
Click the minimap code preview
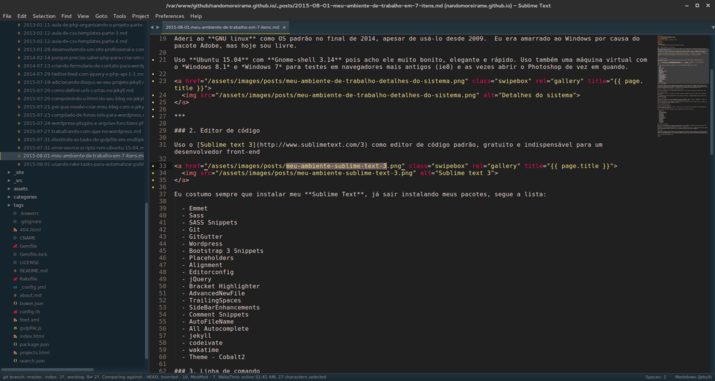point(682,85)
